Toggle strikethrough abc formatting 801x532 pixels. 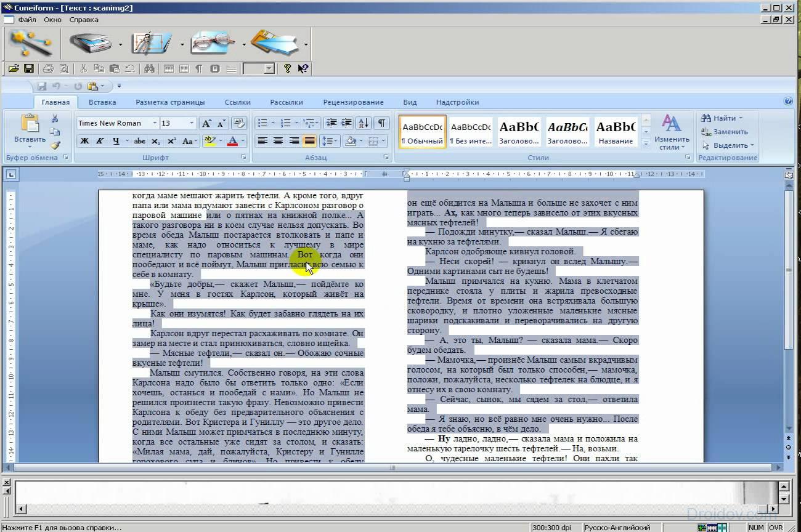point(140,141)
